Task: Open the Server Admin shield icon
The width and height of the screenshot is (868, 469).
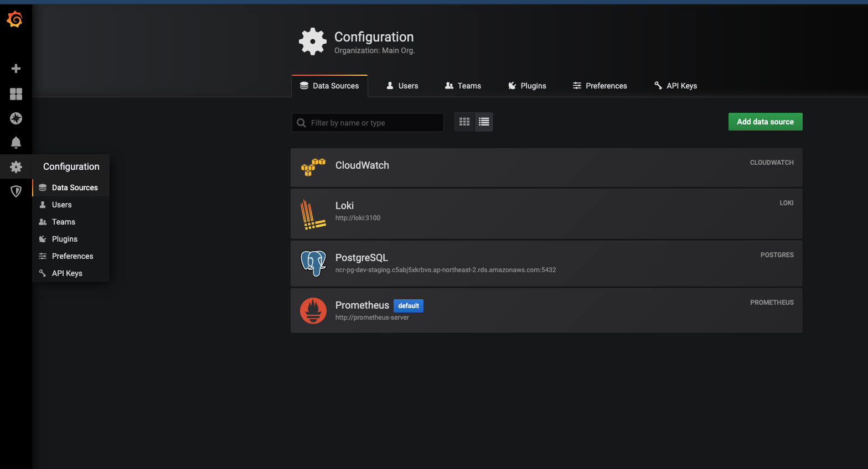Action: tap(16, 191)
